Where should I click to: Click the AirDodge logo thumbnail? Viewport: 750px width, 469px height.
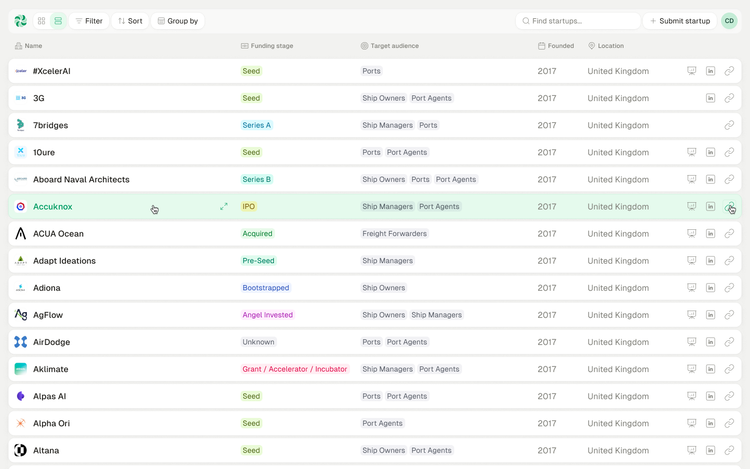point(21,342)
